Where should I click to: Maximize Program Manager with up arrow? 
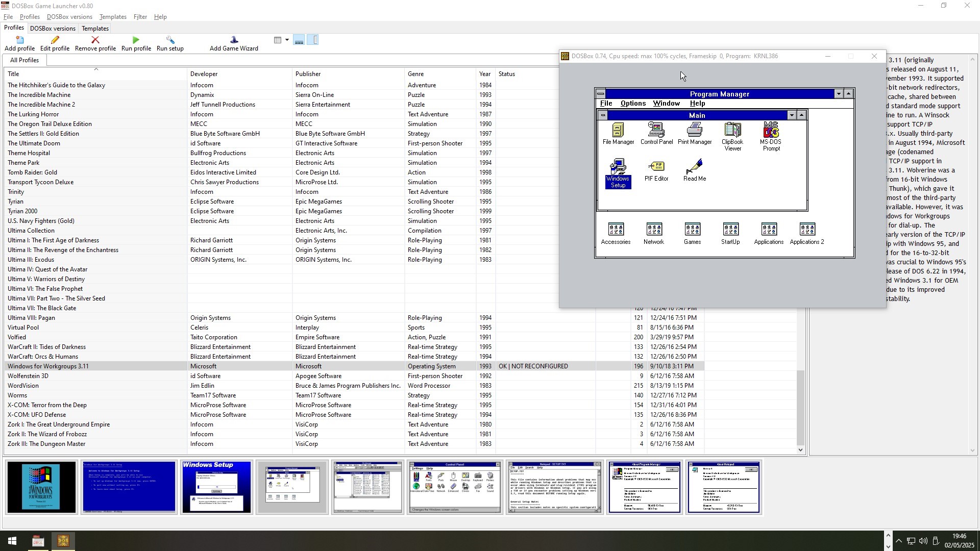click(848, 94)
